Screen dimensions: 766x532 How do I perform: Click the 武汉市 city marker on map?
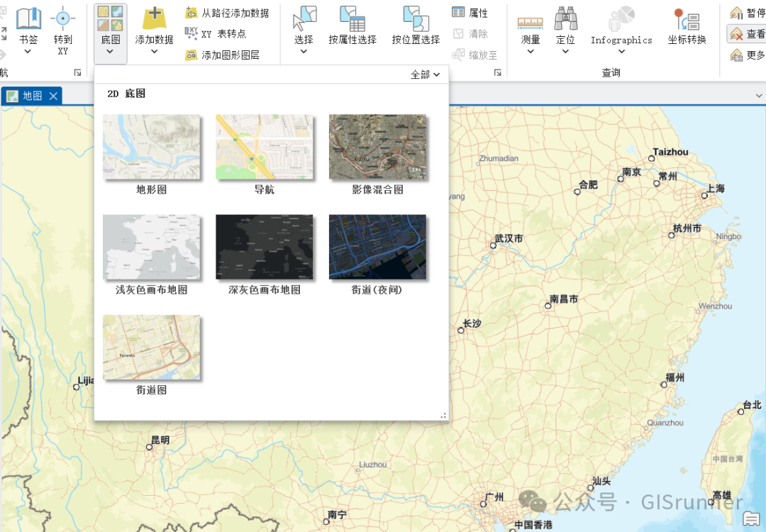(494, 245)
